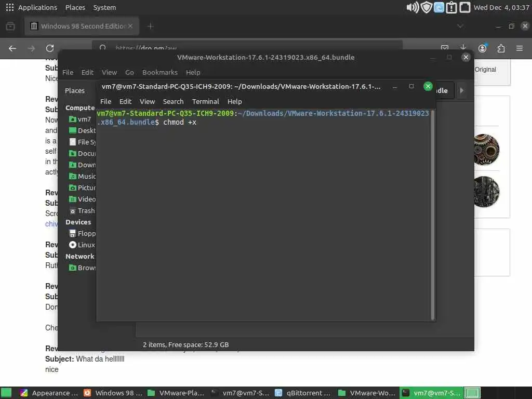532x399 pixels.
Task: Open Help menu in file manager
Action: (x=193, y=72)
